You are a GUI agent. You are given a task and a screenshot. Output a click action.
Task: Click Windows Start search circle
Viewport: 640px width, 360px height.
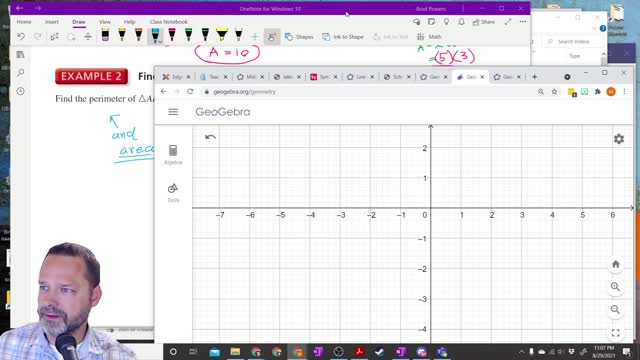pyautogui.click(x=173, y=351)
